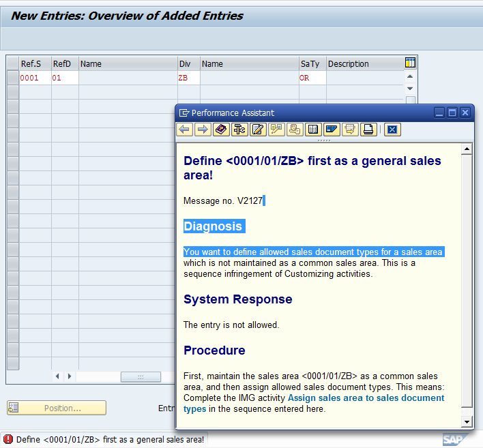Click the Ref.S column header
The height and width of the screenshot is (448, 483).
[x=35, y=63]
